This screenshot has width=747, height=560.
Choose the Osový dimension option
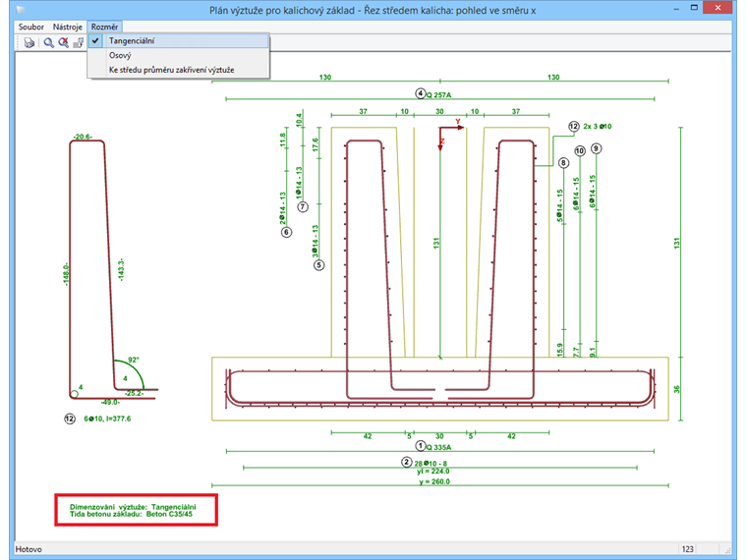pyautogui.click(x=179, y=55)
